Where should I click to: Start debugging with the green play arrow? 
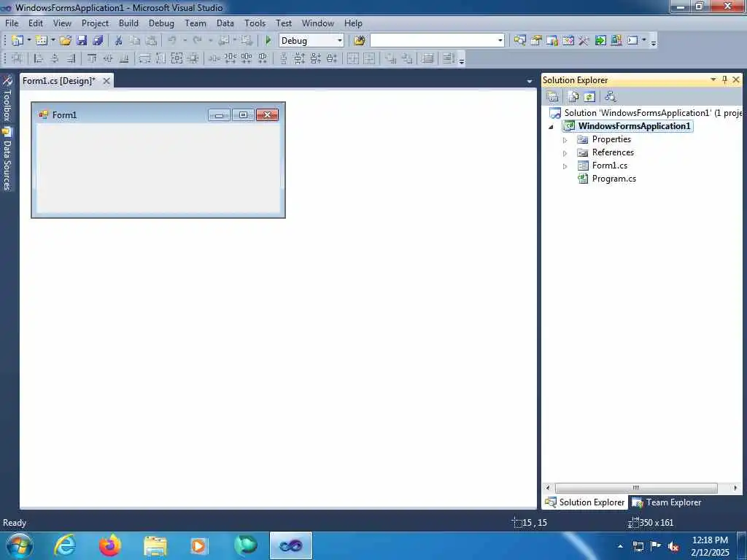pos(268,41)
